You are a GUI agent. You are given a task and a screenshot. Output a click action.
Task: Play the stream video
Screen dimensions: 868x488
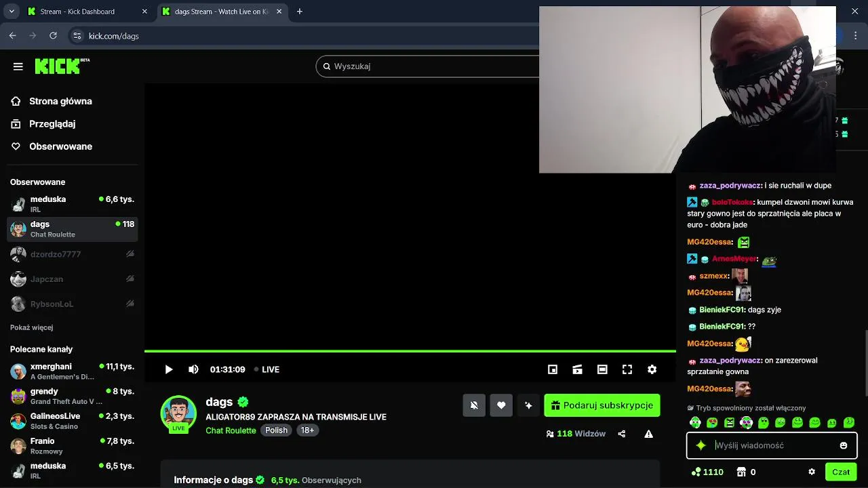[169, 369]
